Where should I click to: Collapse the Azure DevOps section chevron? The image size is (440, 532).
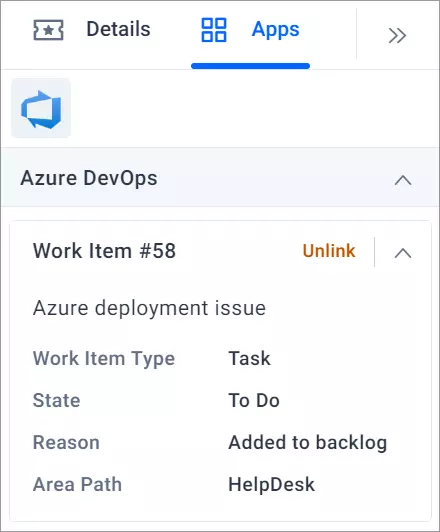click(403, 180)
